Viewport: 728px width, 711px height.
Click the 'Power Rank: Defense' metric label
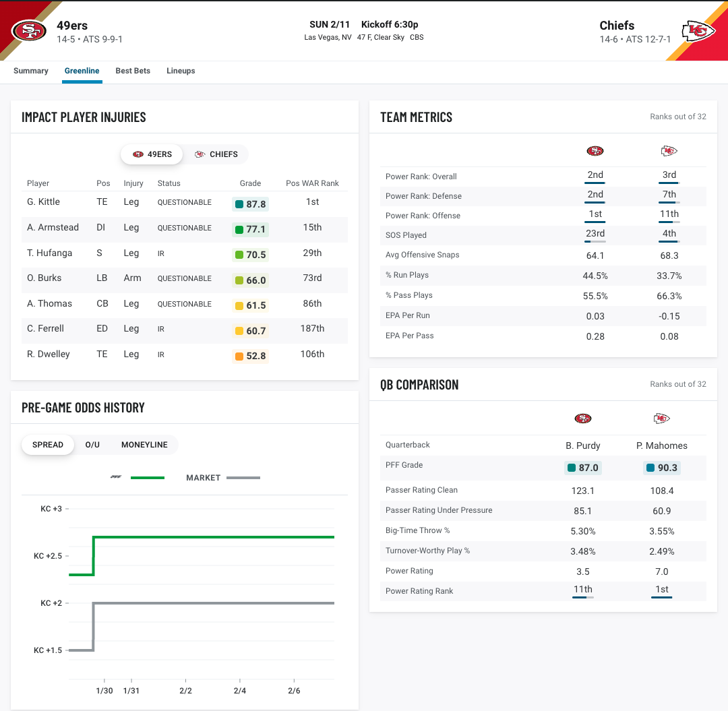[423, 196]
